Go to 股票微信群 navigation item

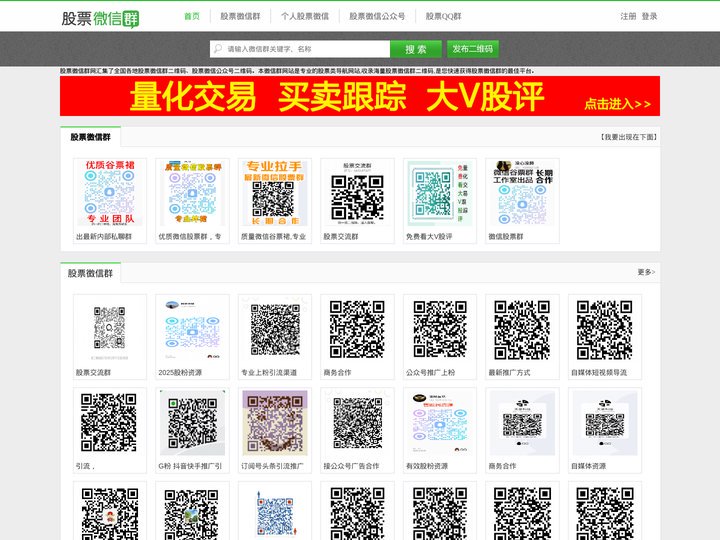[x=240, y=16]
